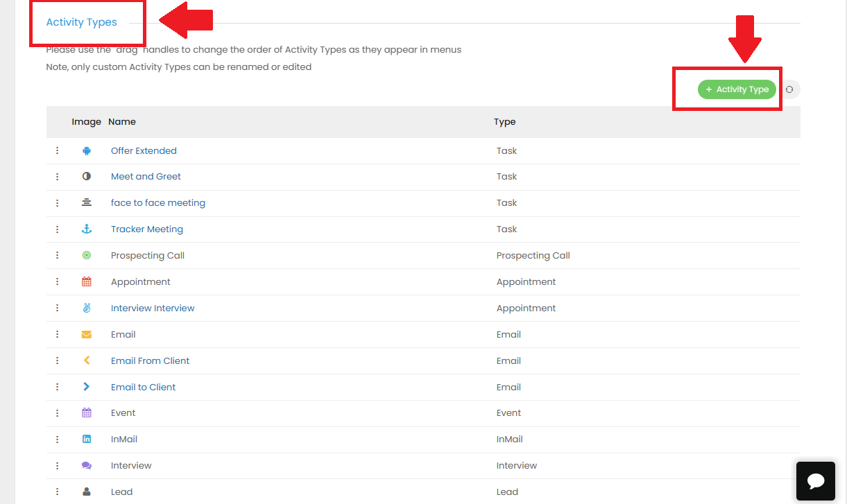Open the chat widget icon
This screenshot has width=847, height=504.
(816, 481)
